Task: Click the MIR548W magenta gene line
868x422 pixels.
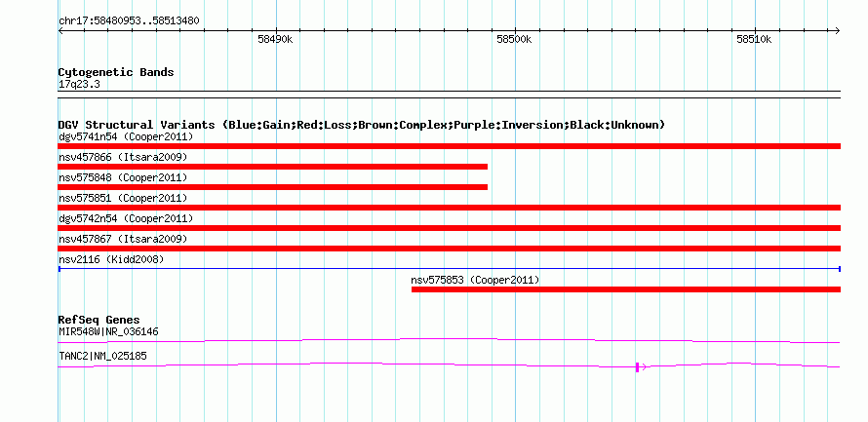Action: [x=450, y=341]
